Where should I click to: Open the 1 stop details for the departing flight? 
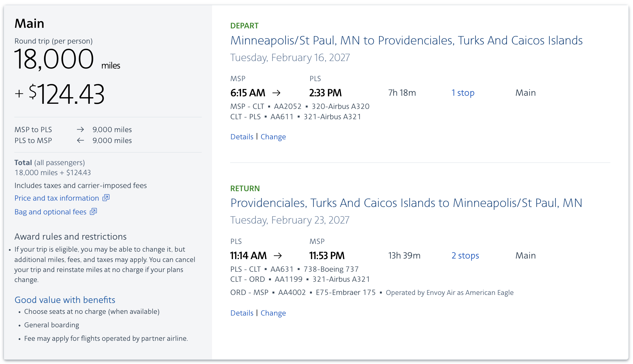click(x=463, y=93)
